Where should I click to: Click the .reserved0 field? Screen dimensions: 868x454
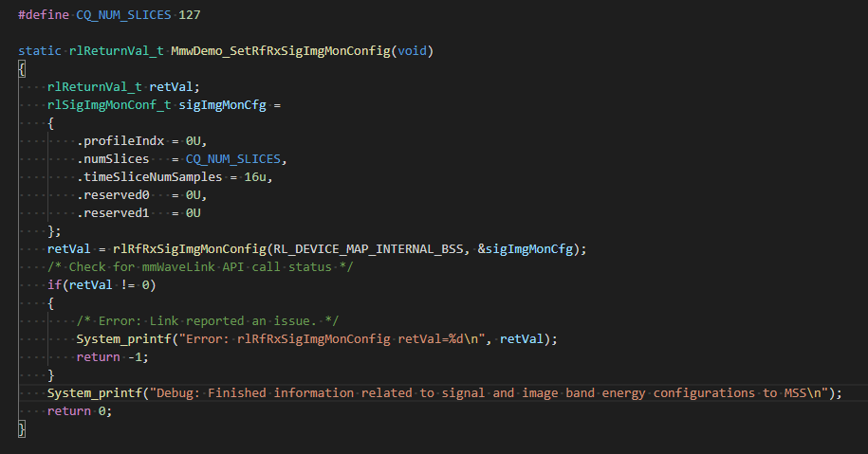click(113, 195)
